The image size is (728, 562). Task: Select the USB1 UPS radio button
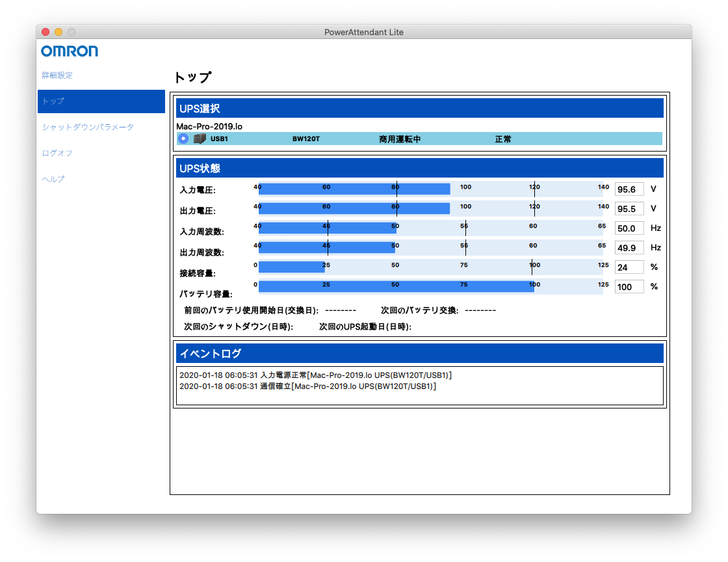[x=183, y=139]
